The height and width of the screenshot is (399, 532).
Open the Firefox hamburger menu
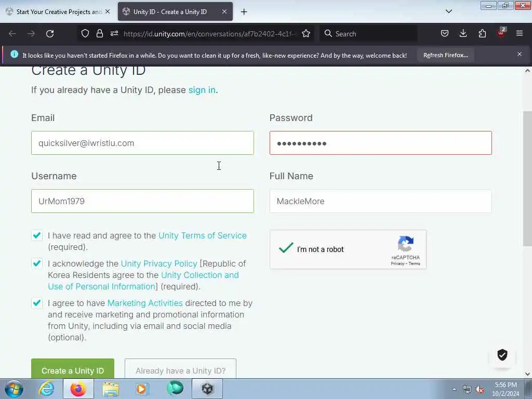(x=520, y=33)
